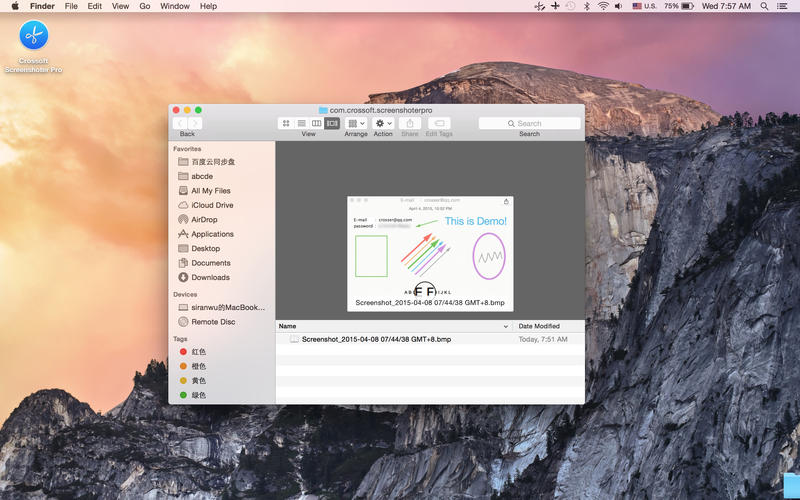Go to Downloads in sidebar
Viewport: 800px width, 500px height.
210,277
